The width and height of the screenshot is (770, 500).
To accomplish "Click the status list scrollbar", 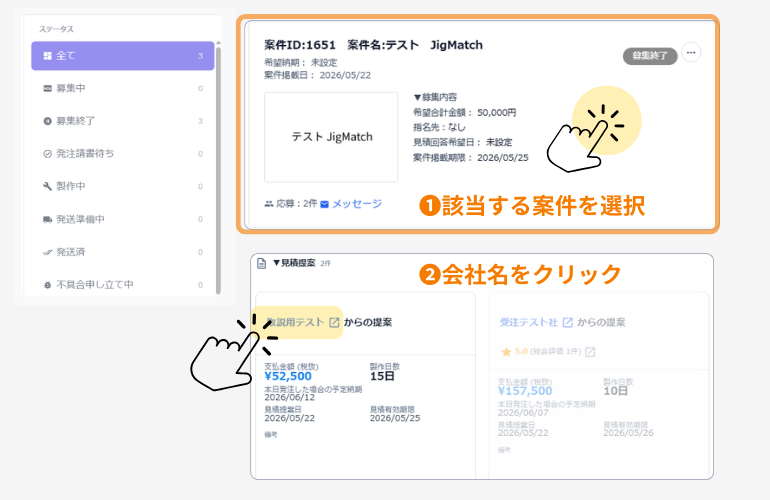I will click(x=218, y=169).
